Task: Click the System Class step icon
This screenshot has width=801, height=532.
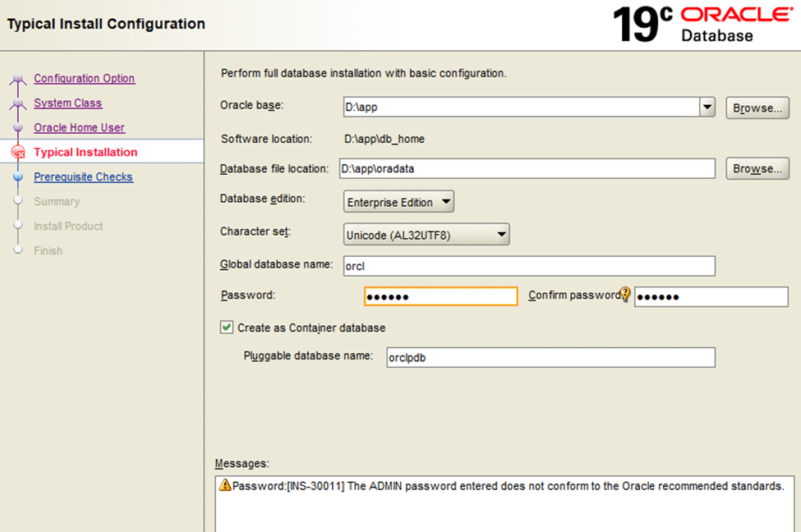Action: pyautogui.click(x=18, y=103)
